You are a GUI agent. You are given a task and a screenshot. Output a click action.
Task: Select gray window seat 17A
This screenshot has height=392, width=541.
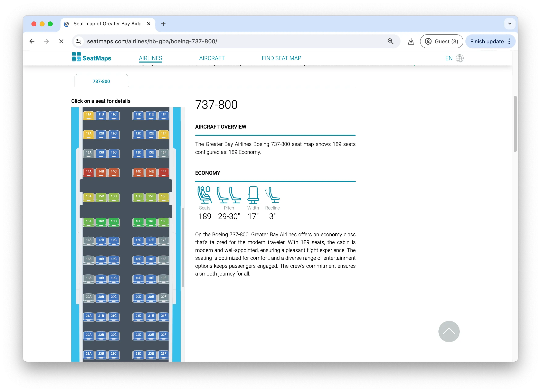(88, 241)
